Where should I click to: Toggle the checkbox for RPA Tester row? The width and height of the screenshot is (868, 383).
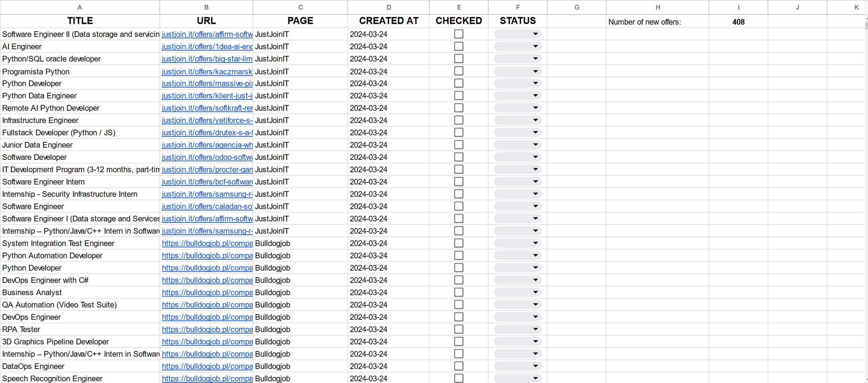click(458, 329)
